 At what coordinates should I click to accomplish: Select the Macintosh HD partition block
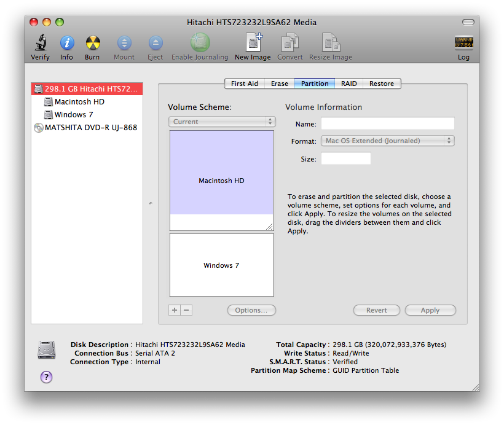point(221,173)
